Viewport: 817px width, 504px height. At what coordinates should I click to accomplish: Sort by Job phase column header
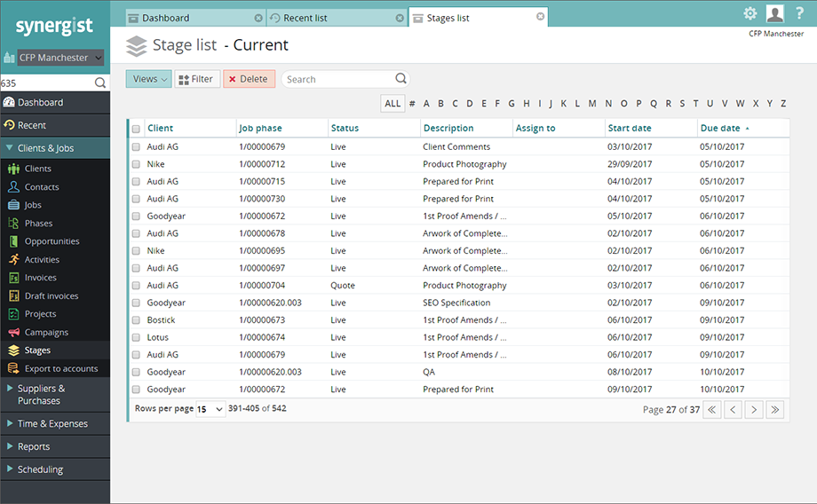click(260, 128)
